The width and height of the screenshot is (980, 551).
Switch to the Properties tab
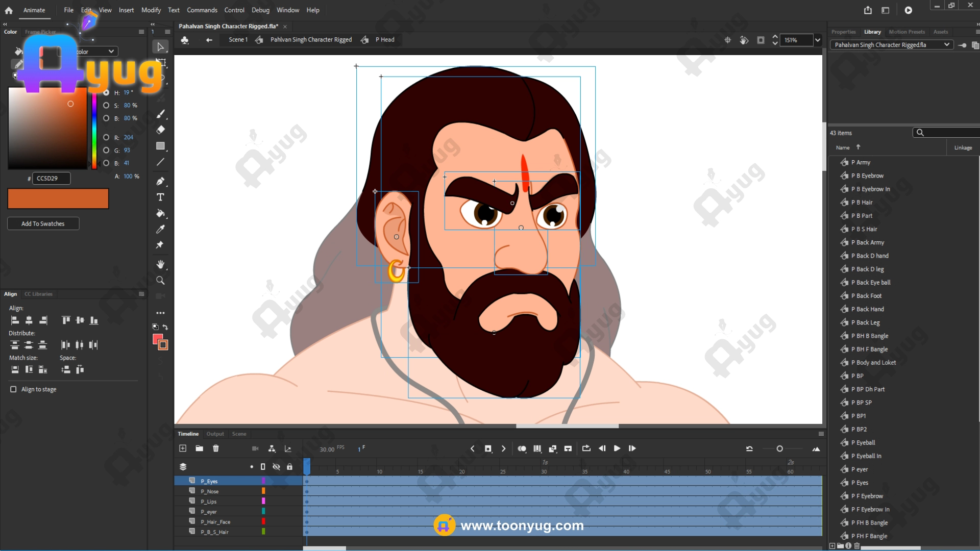(843, 32)
